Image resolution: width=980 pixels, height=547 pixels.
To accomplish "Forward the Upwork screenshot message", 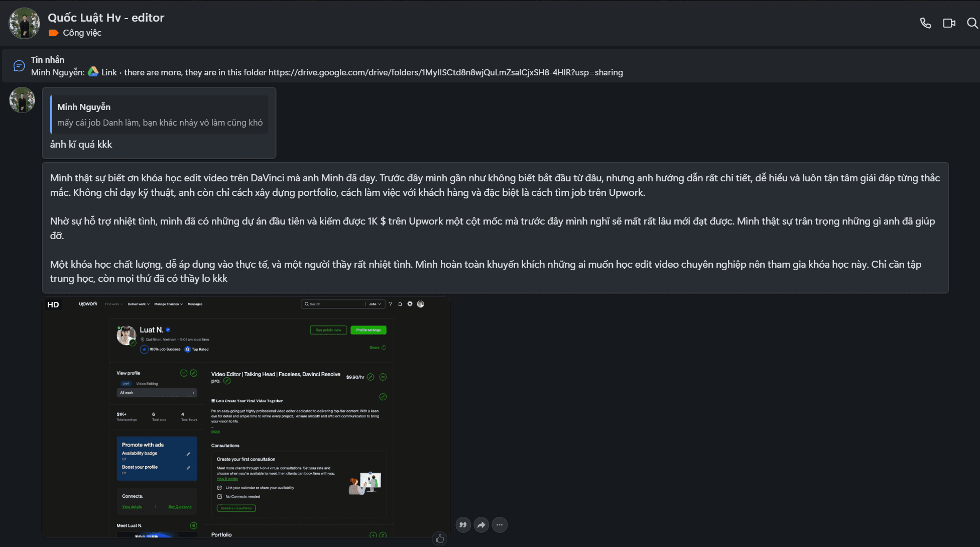I will pos(481,525).
